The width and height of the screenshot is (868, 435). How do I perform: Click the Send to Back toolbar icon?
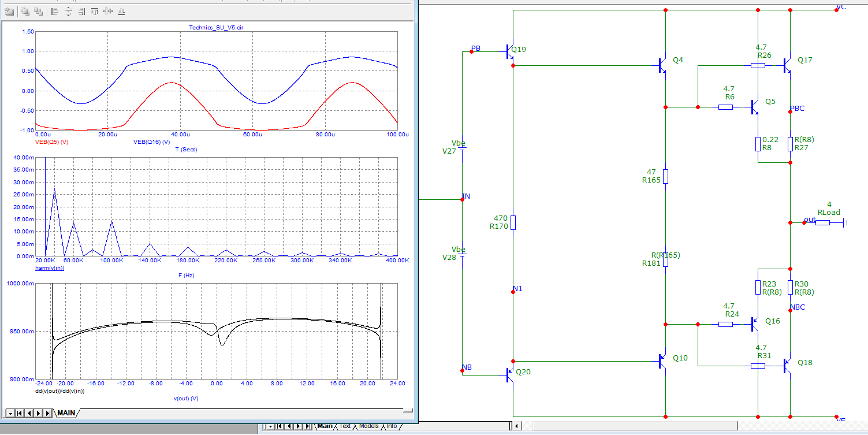[39, 11]
